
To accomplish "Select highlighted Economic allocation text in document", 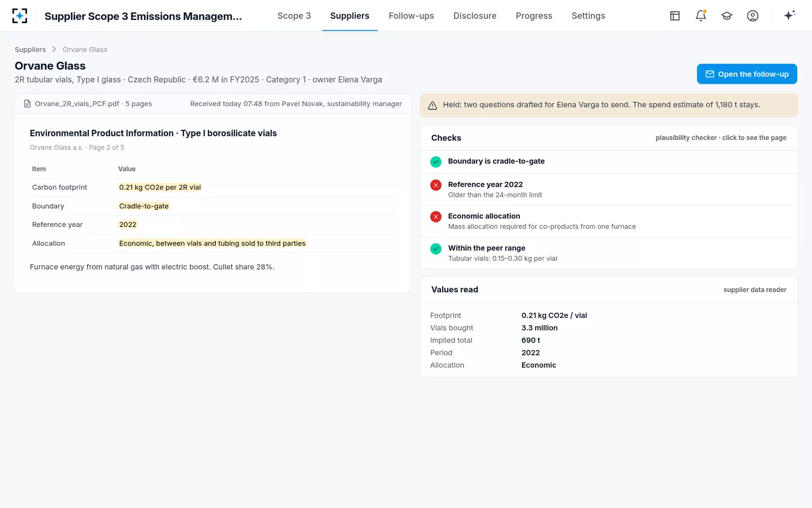I will (212, 243).
